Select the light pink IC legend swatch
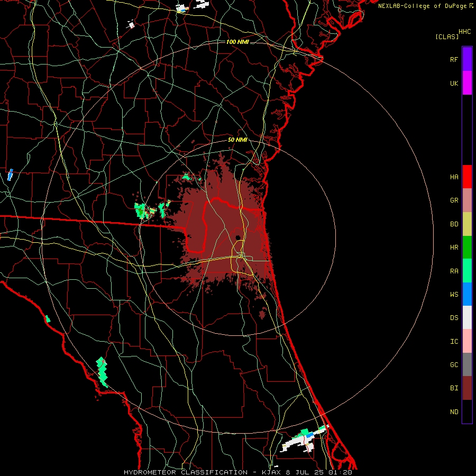 tap(467, 341)
